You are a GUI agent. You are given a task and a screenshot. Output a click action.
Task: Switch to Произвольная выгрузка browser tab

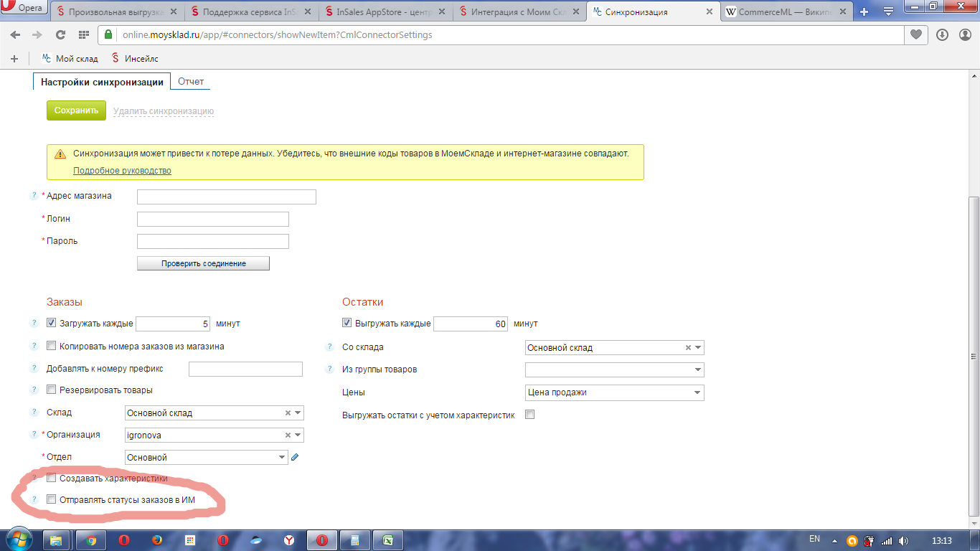116,12
